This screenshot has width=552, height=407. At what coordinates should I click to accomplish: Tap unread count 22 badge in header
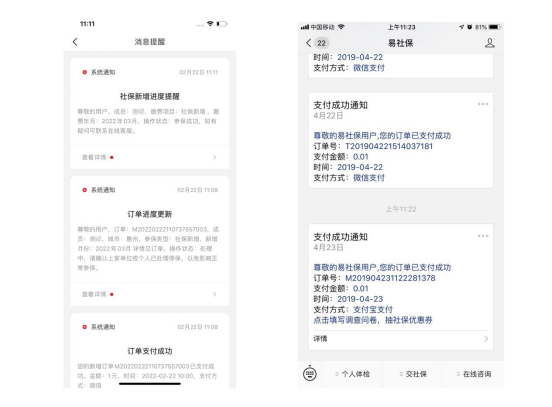click(321, 43)
